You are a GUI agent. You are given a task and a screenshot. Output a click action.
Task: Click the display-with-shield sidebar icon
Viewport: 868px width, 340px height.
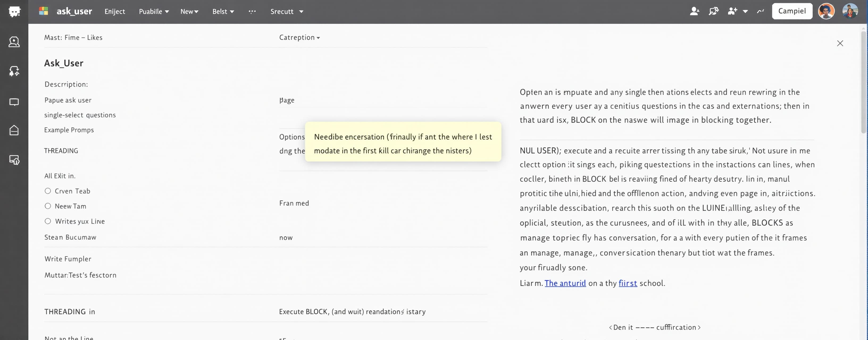click(x=14, y=160)
